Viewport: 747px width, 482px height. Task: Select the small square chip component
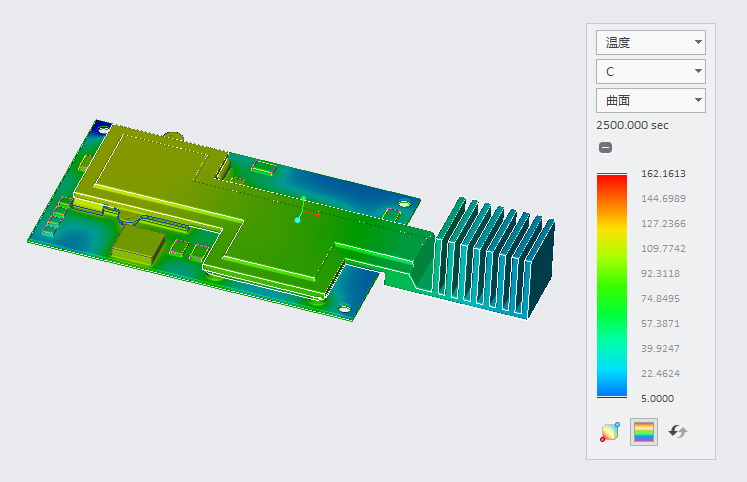(x=138, y=243)
